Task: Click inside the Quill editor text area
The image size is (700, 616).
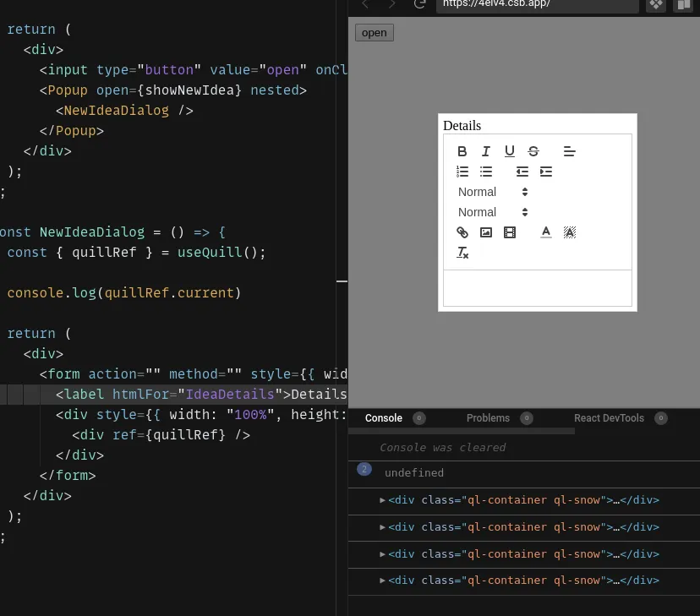Action: 537,288
